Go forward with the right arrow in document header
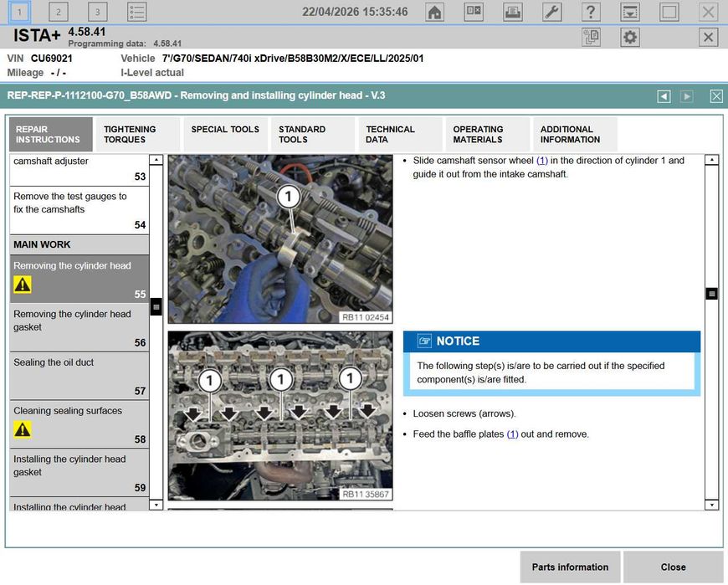 tap(687, 96)
